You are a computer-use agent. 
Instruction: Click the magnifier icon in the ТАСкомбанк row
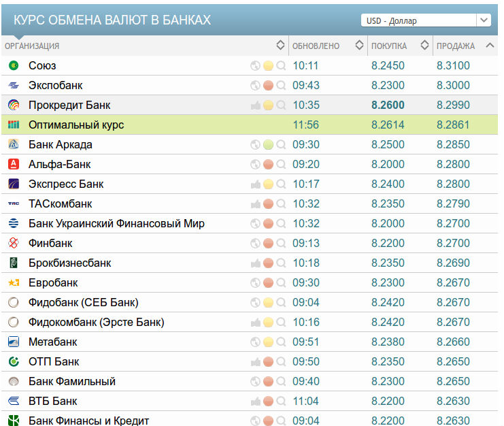(x=281, y=204)
